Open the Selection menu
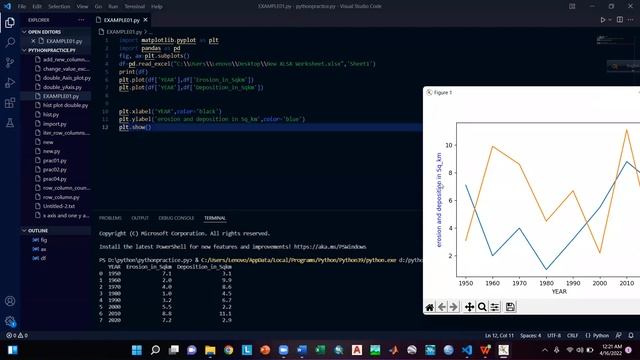 pos(59,7)
